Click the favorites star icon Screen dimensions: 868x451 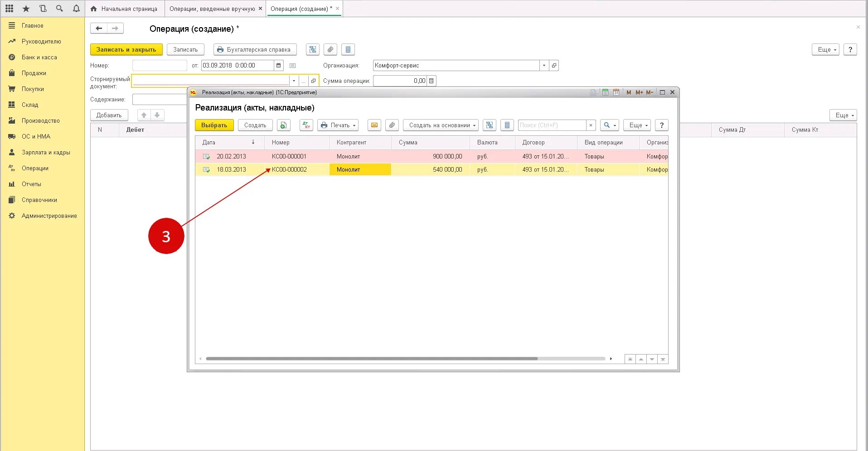pos(26,9)
